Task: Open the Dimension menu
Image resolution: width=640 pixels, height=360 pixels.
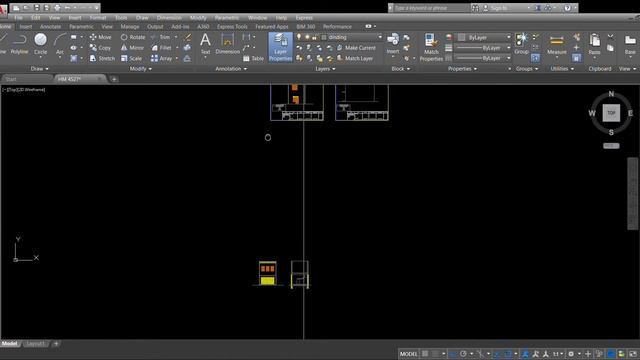Action: point(169,18)
